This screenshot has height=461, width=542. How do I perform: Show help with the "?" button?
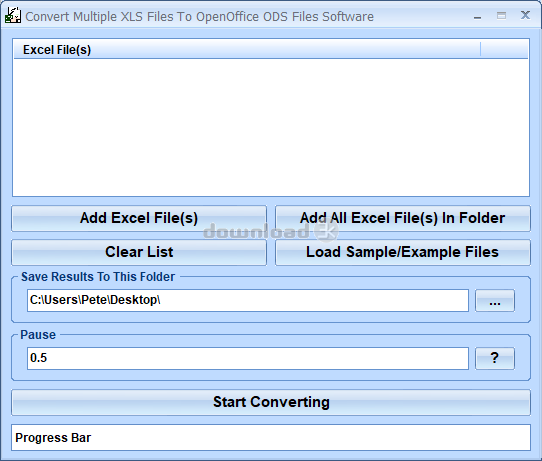pos(495,358)
